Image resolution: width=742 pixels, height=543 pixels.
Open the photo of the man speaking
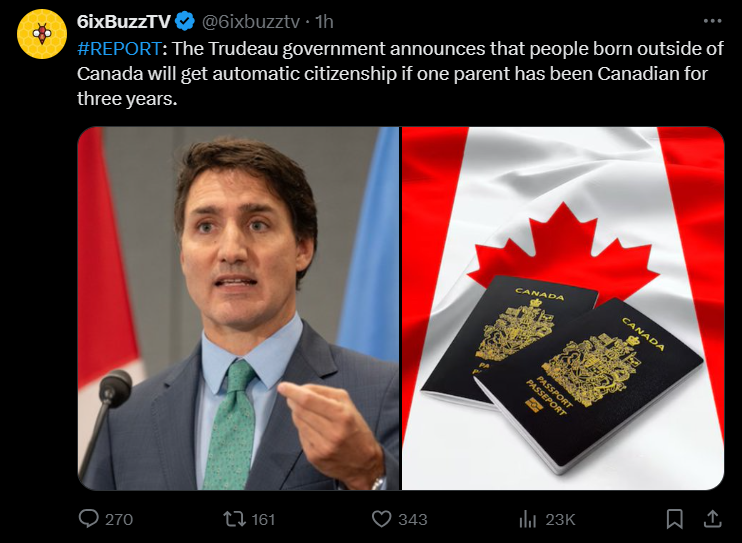coord(238,308)
